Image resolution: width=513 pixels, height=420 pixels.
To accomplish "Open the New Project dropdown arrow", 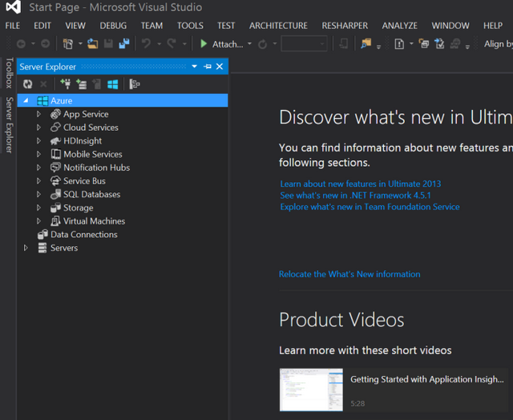I will [x=80, y=43].
